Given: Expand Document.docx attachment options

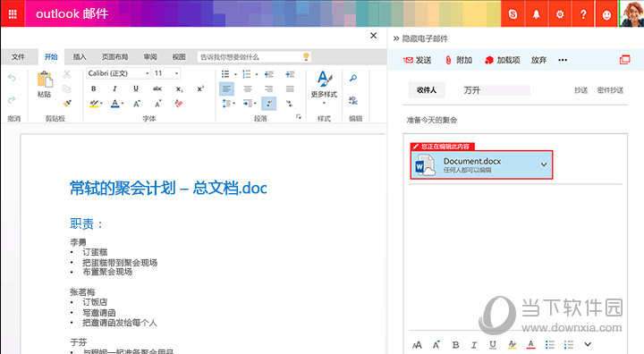Looking at the screenshot, I should click(x=544, y=164).
